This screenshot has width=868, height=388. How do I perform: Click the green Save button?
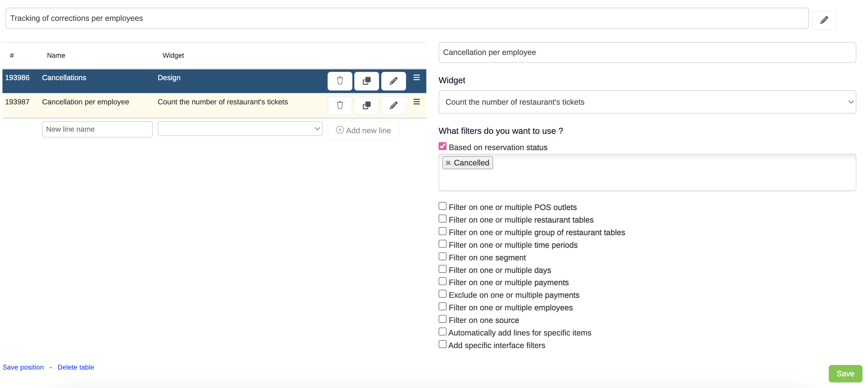coord(845,374)
